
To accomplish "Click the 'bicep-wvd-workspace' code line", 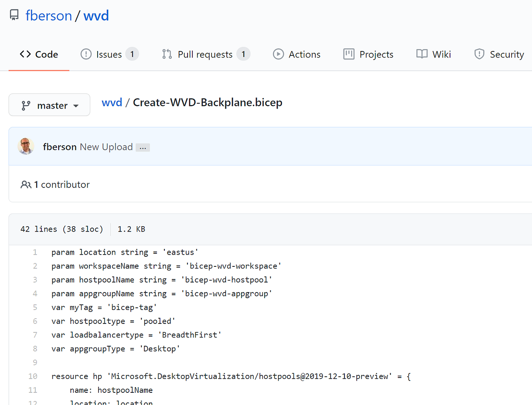I will (x=167, y=266).
